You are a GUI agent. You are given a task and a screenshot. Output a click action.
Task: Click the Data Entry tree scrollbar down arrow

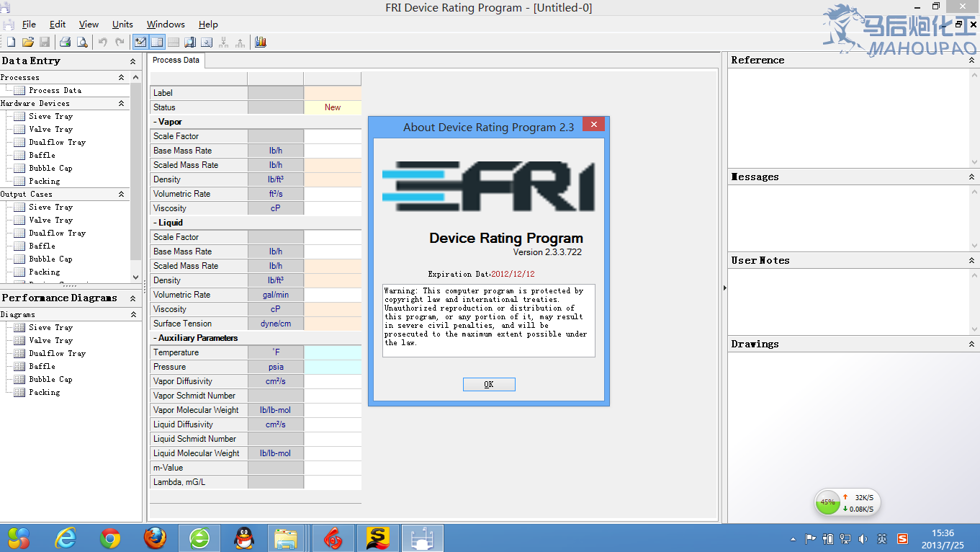pyautogui.click(x=136, y=277)
